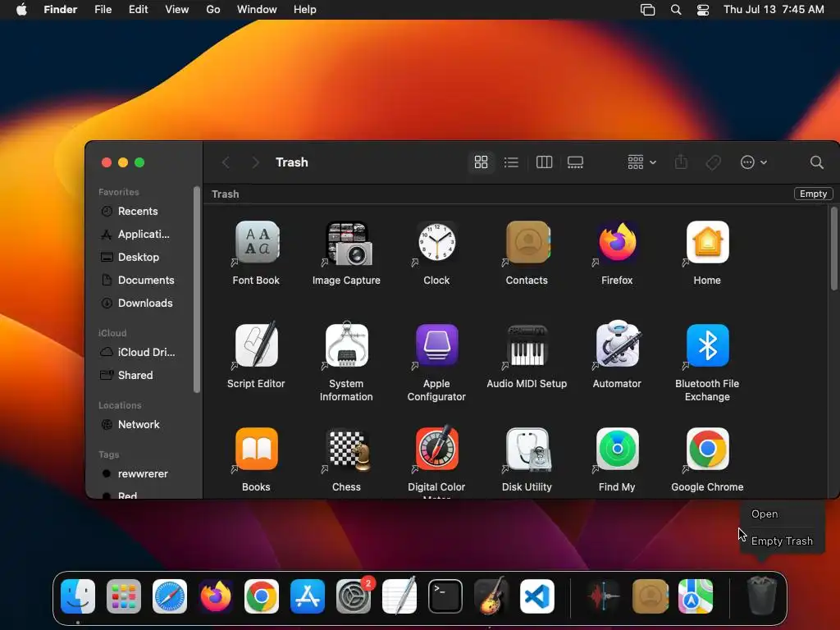
Task: Open the Window menu
Action: (257, 10)
